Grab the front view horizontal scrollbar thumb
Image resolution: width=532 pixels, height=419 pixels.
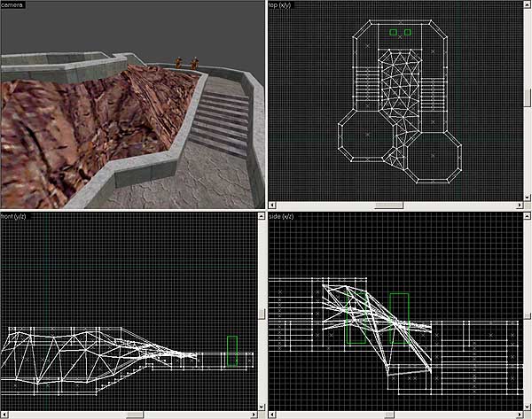(134, 414)
